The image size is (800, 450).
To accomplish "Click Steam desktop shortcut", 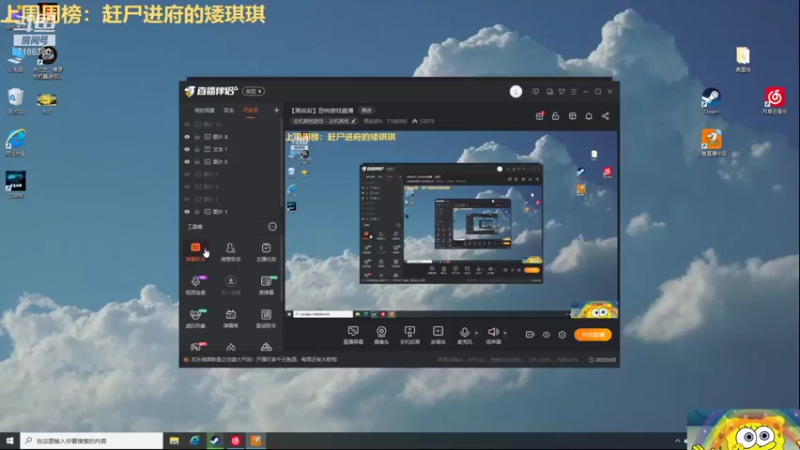I will point(711,101).
